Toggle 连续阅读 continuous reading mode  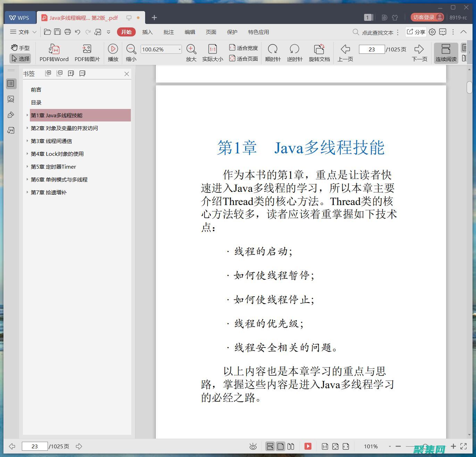[446, 53]
